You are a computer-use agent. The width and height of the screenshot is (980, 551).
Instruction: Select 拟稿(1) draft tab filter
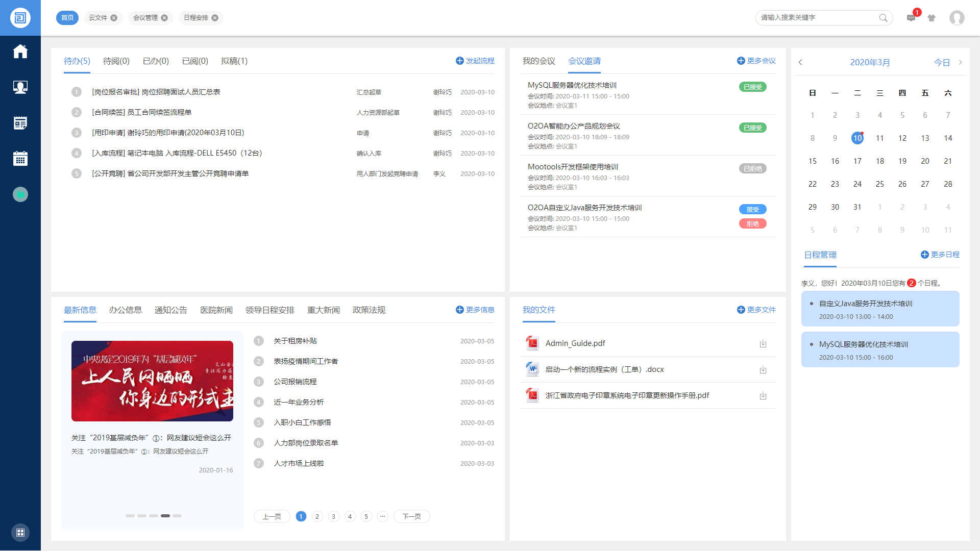pyautogui.click(x=233, y=61)
